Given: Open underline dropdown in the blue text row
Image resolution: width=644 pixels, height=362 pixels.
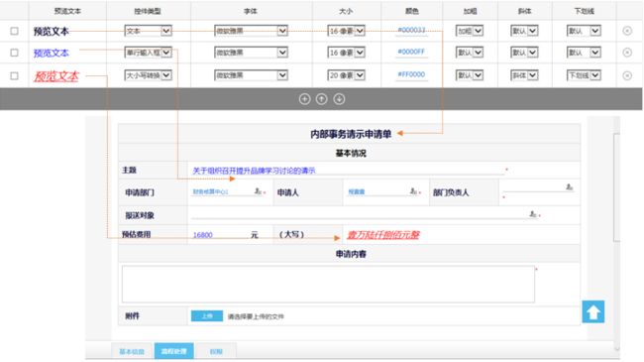Looking at the screenshot, I should pos(584,53).
